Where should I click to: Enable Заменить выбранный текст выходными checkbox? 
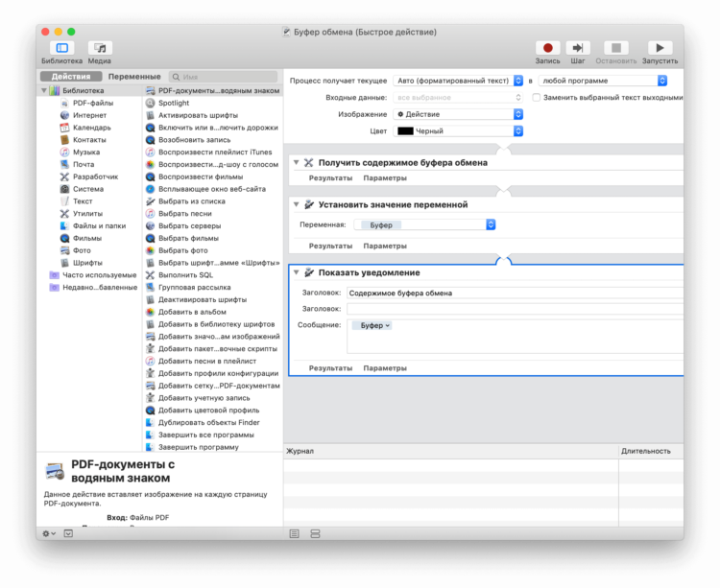click(x=536, y=98)
